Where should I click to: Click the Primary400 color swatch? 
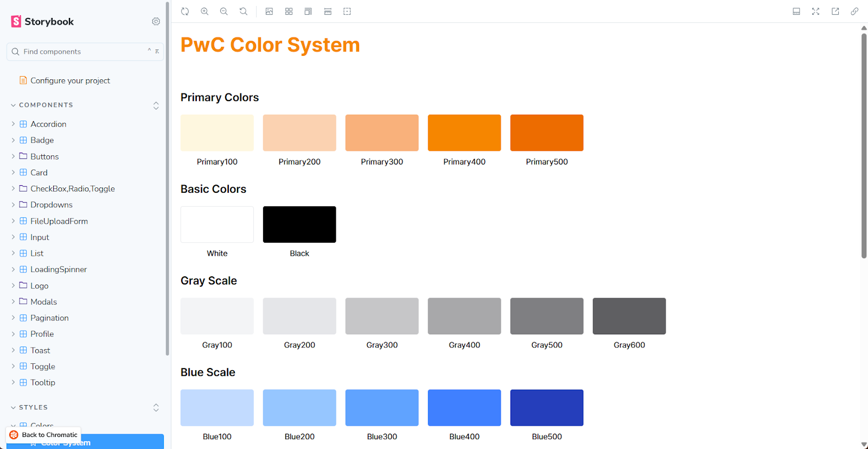point(464,132)
